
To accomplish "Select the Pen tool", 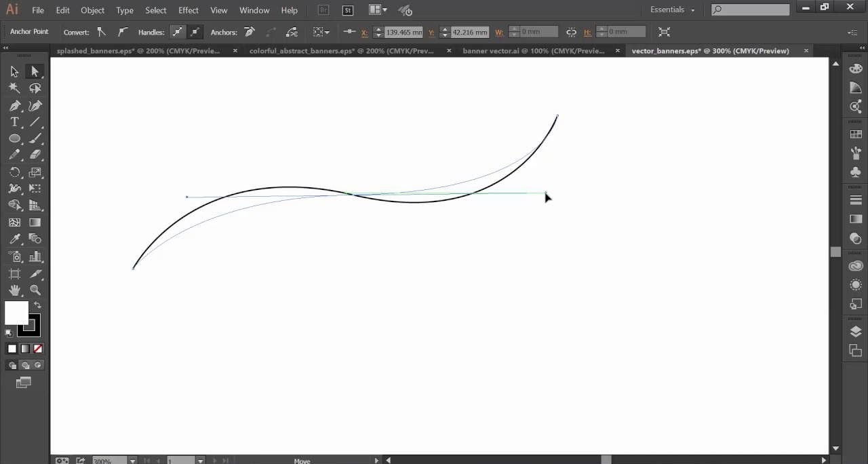I will pos(14,105).
